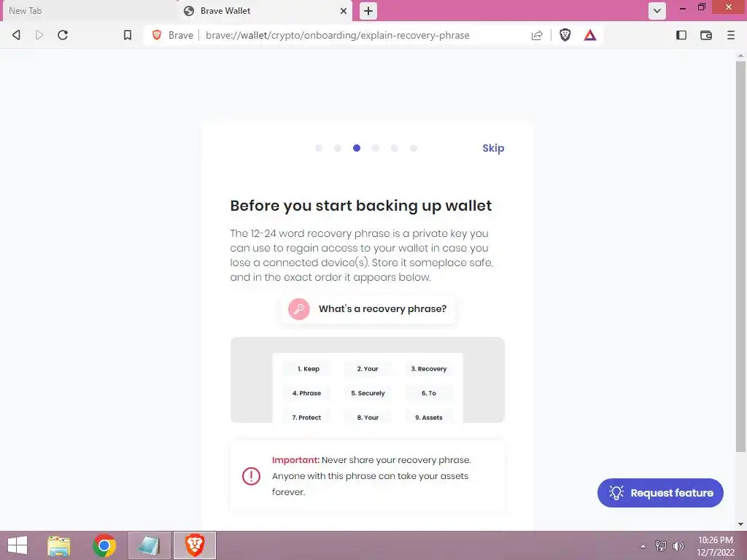Click the '2. Your' word chip
The height and width of the screenshot is (560, 747).
[368, 368]
